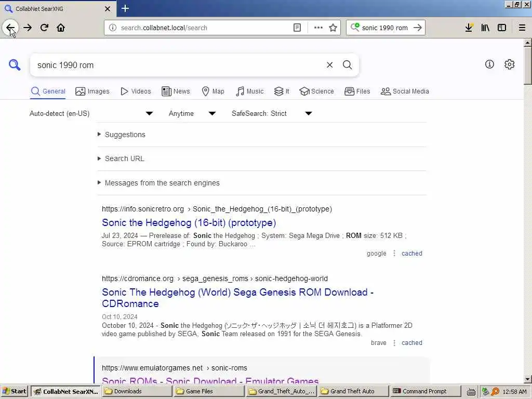Go back using the browser back arrow
Image resolution: width=532 pixels, height=399 pixels.
(10, 28)
